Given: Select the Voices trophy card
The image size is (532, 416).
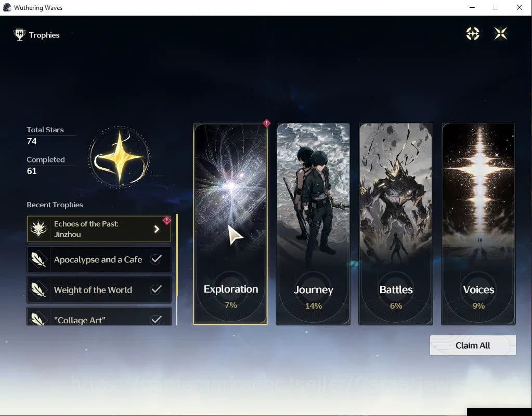Looking at the screenshot, I should pos(478,224).
